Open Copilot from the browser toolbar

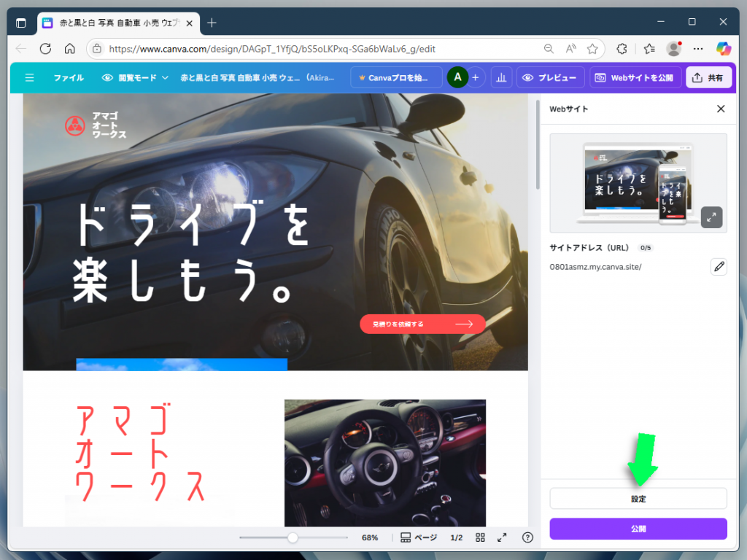pos(723,49)
